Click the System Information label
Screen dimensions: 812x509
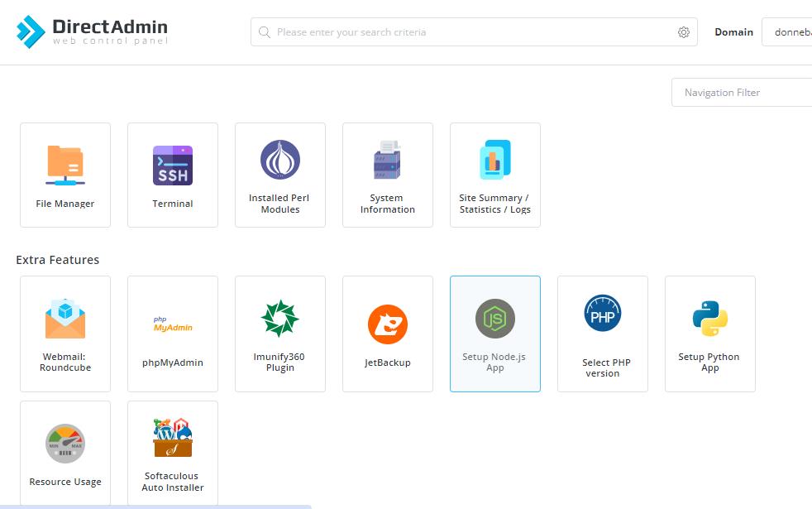point(387,204)
